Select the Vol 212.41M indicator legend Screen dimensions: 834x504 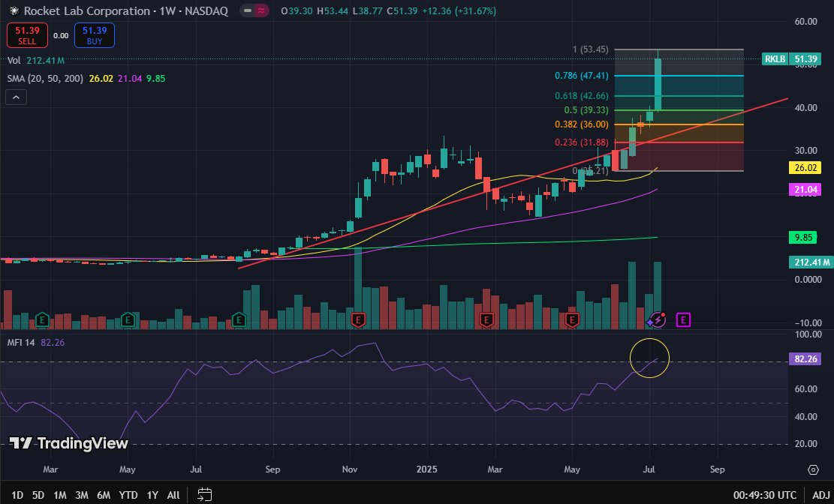coord(36,61)
